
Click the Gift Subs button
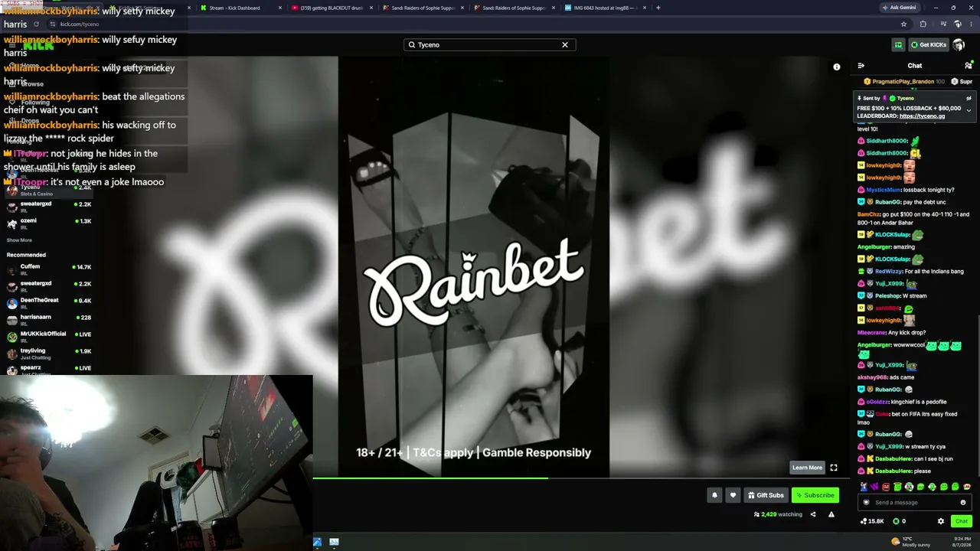pyautogui.click(x=766, y=495)
